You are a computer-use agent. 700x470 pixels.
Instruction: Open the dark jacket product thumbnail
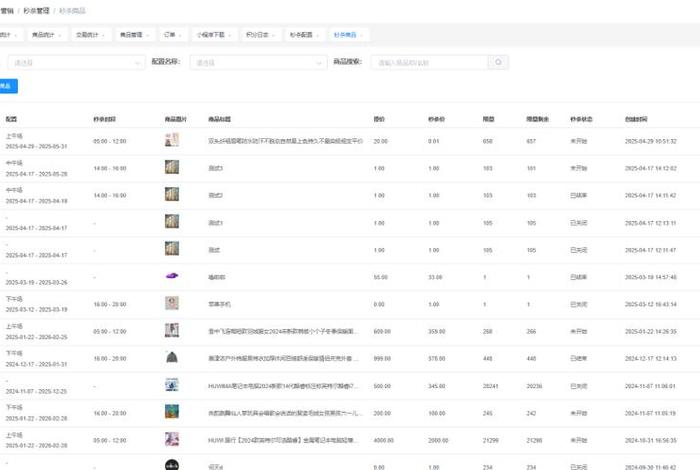pyautogui.click(x=172, y=358)
